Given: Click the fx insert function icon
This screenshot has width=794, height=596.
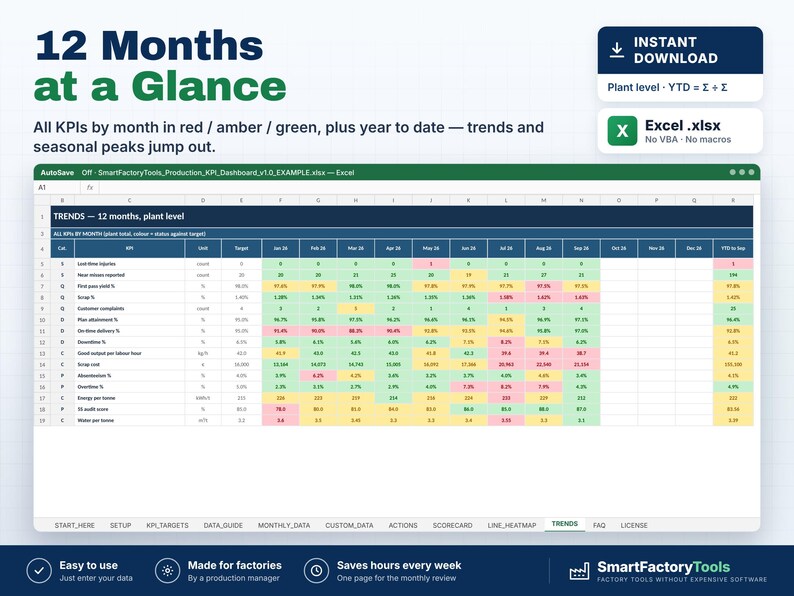Looking at the screenshot, I should click(x=90, y=187).
